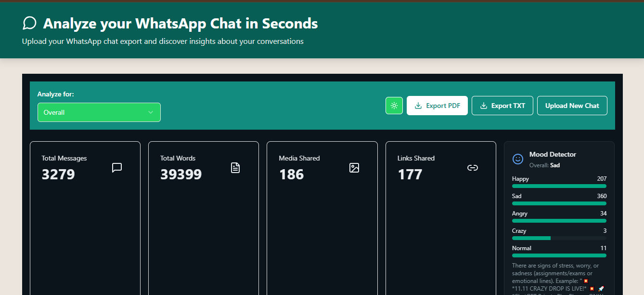Click the 'Analyze your WhatsApp Chat in Seconds' heading
This screenshot has width=644, height=295.
pos(180,23)
